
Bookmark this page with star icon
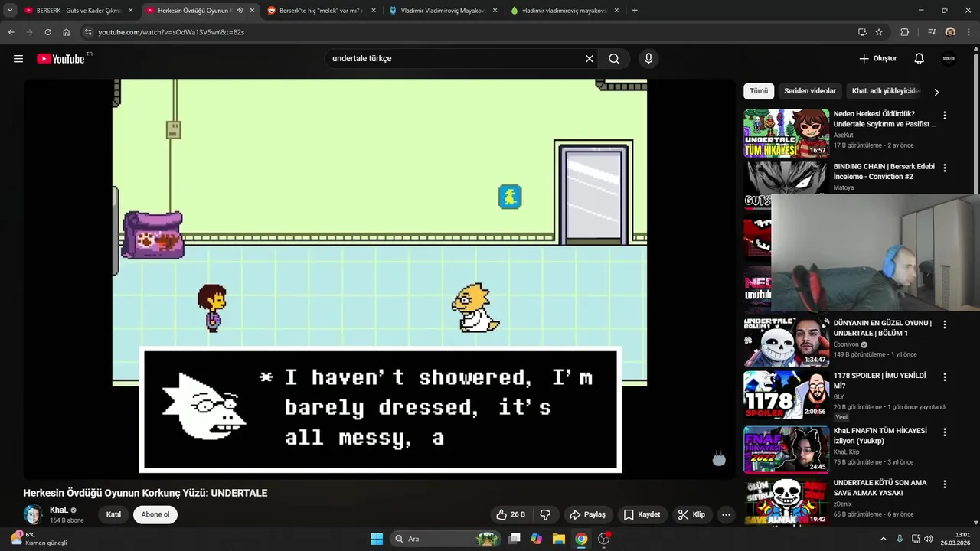pos(879,32)
